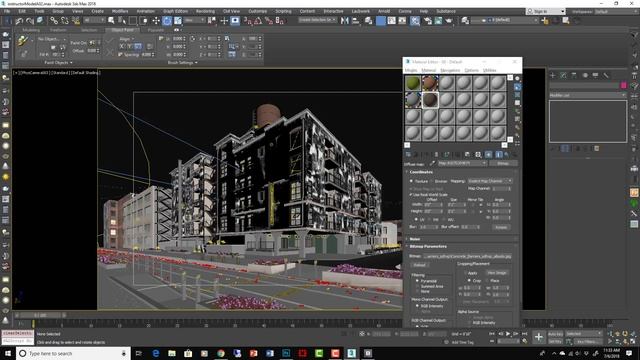Click the Redo arrow in the main toolbar

29,20
